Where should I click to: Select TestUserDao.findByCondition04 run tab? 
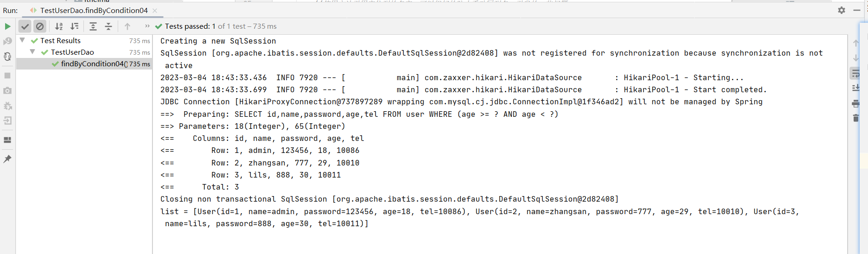[94, 10]
